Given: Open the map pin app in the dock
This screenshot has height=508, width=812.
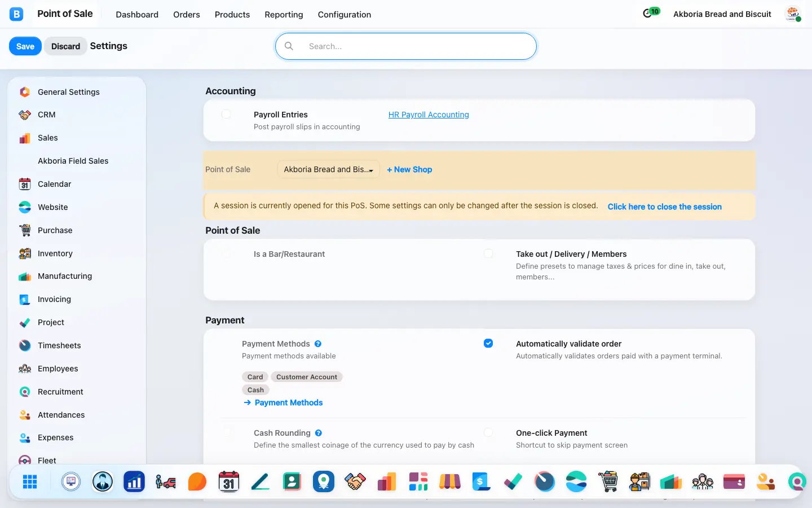Looking at the screenshot, I should point(324,481).
